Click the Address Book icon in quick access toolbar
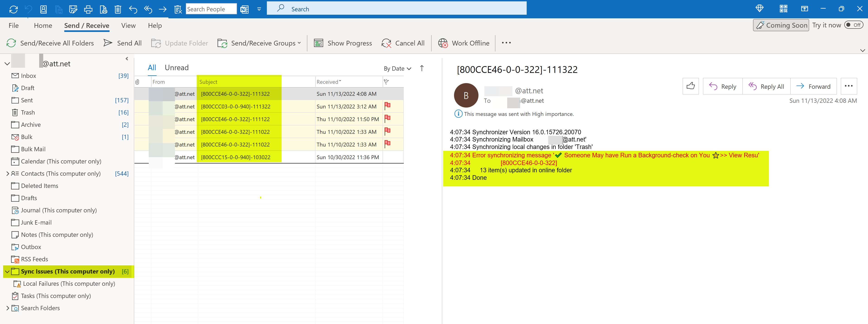Image resolution: width=868 pixels, height=324 pixels. pos(43,9)
